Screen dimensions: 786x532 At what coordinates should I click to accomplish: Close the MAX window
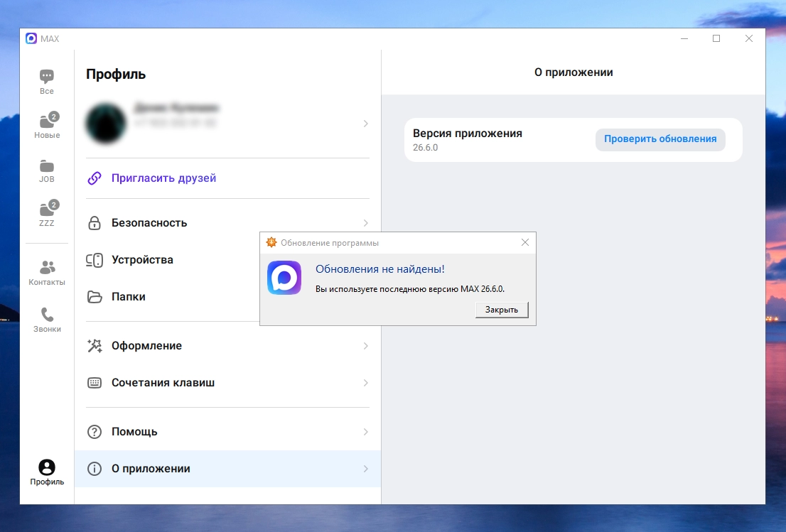click(x=749, y=38)
